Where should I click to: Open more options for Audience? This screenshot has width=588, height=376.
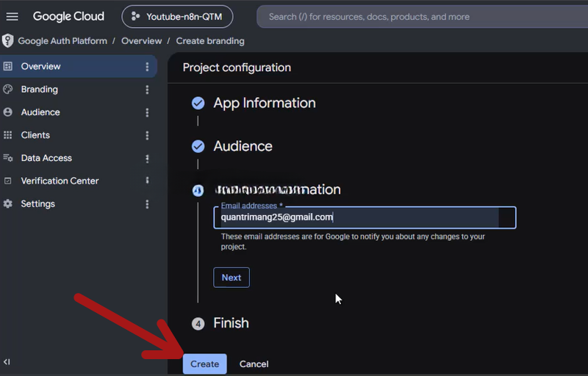click(147, 112)
